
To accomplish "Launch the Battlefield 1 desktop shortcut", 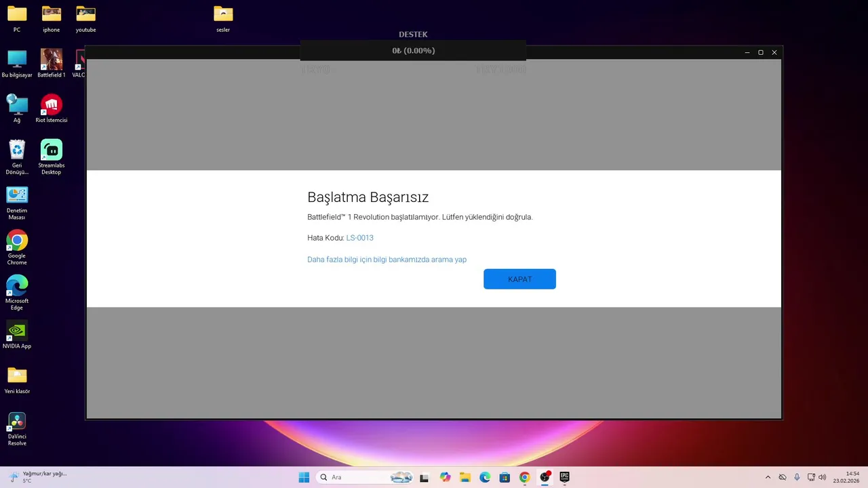I will (x=52, y=64).
